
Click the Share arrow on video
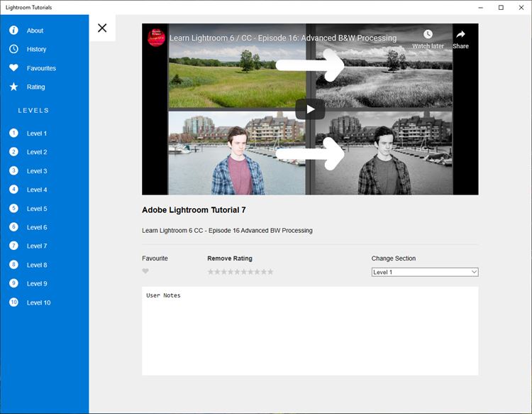(460, 35)
